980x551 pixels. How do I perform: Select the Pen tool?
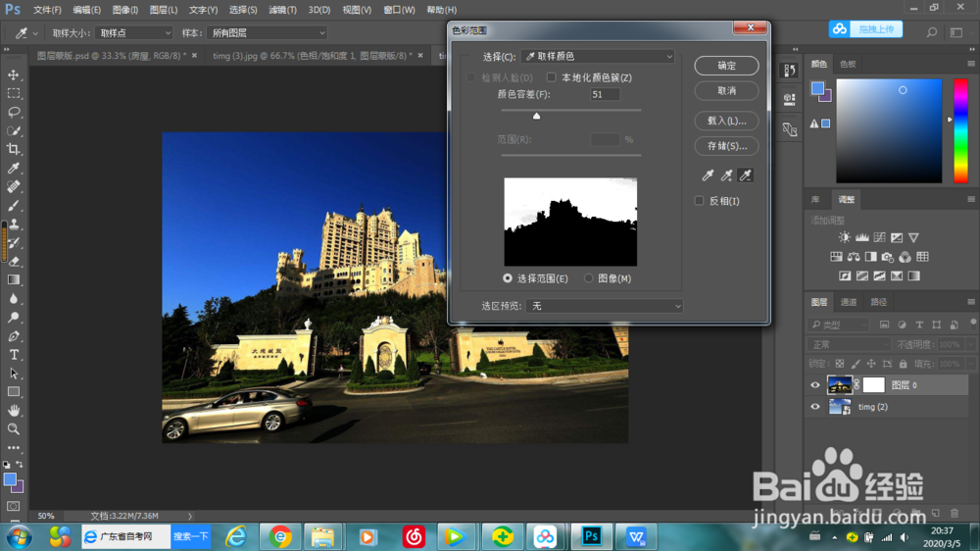(13, 336)
